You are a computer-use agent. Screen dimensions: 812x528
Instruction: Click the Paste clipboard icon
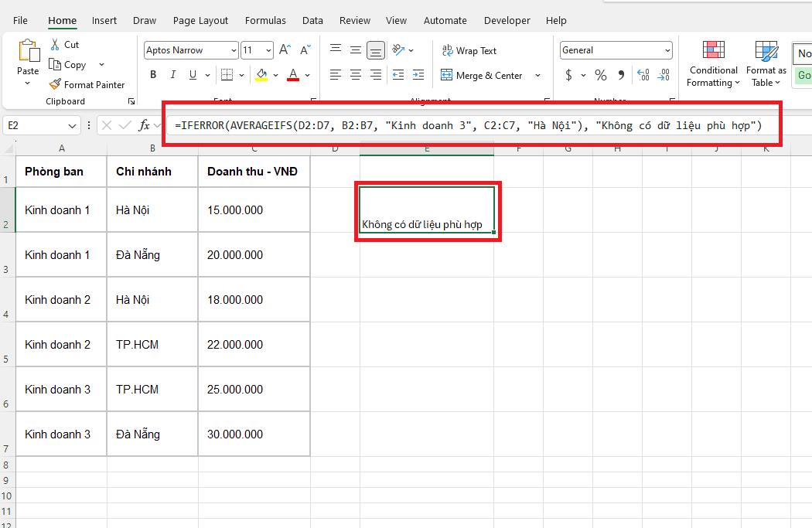[x=29, y=51]
